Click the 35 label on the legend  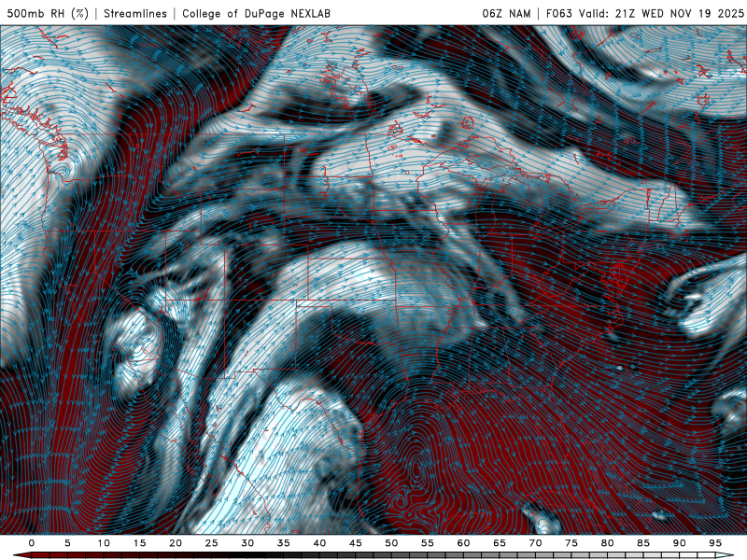(284, 543)
